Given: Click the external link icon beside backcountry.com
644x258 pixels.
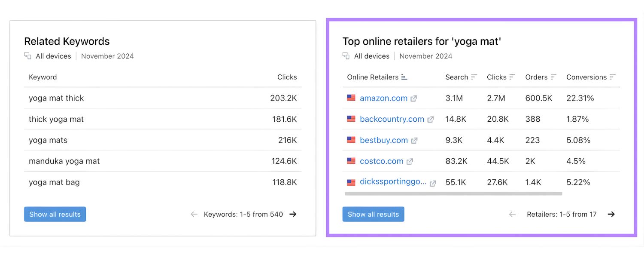Looking at the screenshot, I should (x=430, y=119).
